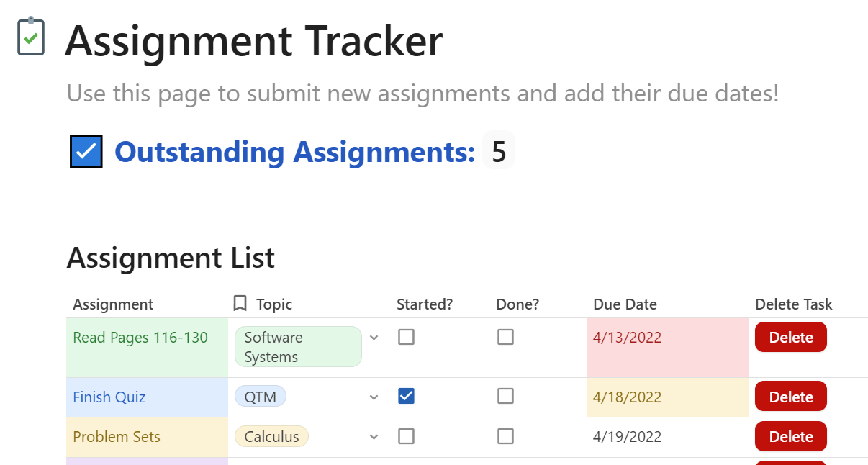The image size is (868, 465).
Task: Delete the Read Pages 116-130 task
Action: [790, 338]
